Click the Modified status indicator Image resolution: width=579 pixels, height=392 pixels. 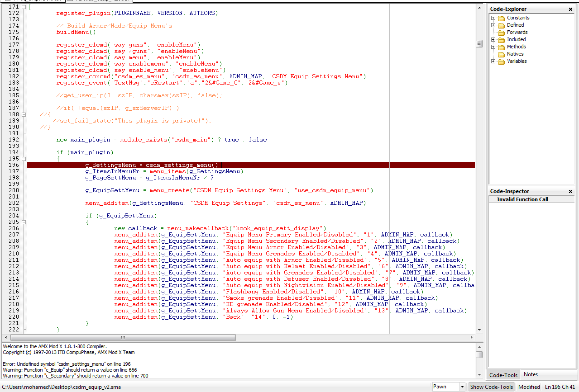pos(529,387)
